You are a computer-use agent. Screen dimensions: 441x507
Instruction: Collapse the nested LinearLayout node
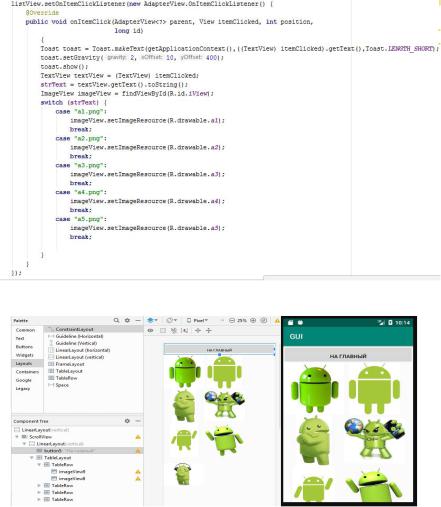24,444
